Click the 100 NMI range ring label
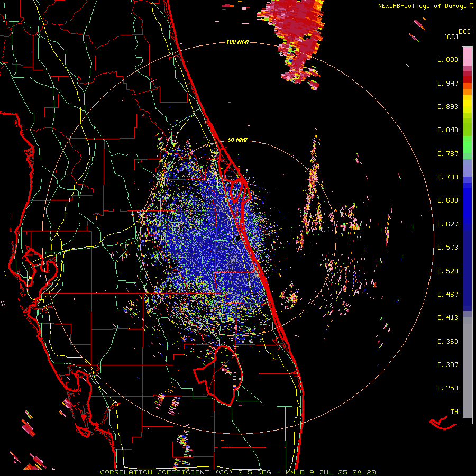Screen dimensions: 476x476 [x=237, y=42]
